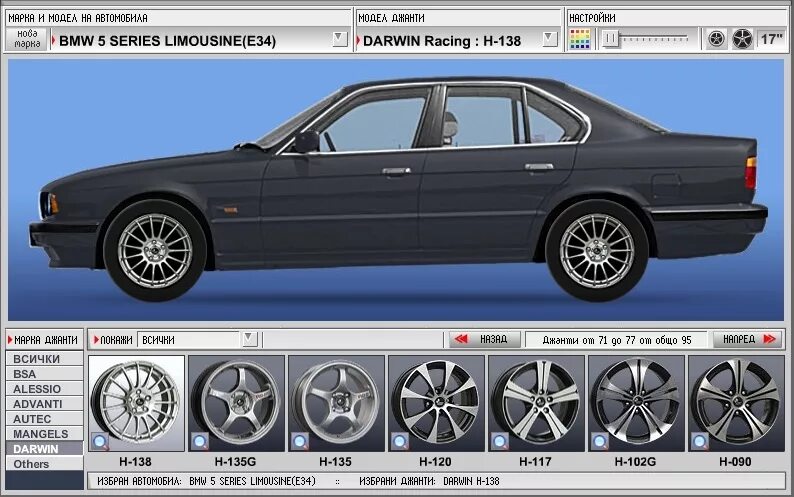Screen dimensions: 794x497
Task: Choose the H-117 wheel thumbnail
Action: (536, 403)
